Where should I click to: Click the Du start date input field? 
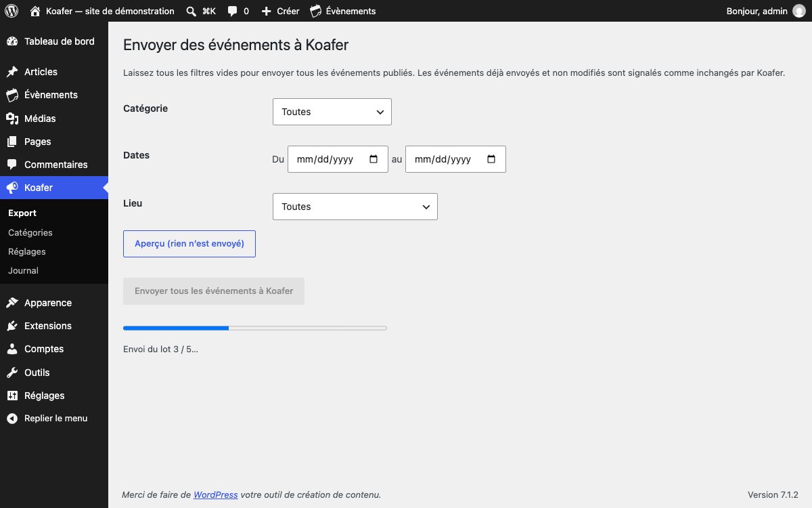tap(338, 159)
